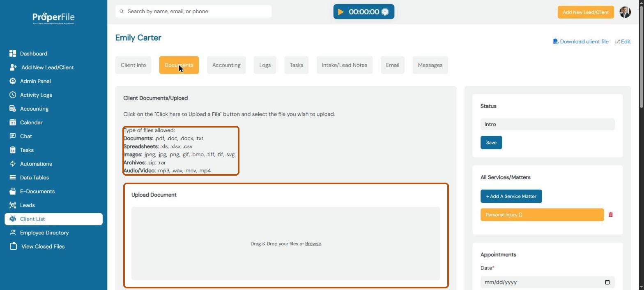The image size is (644, 290).
Task: Click the clock icon on timer
Action: point(385,12)
